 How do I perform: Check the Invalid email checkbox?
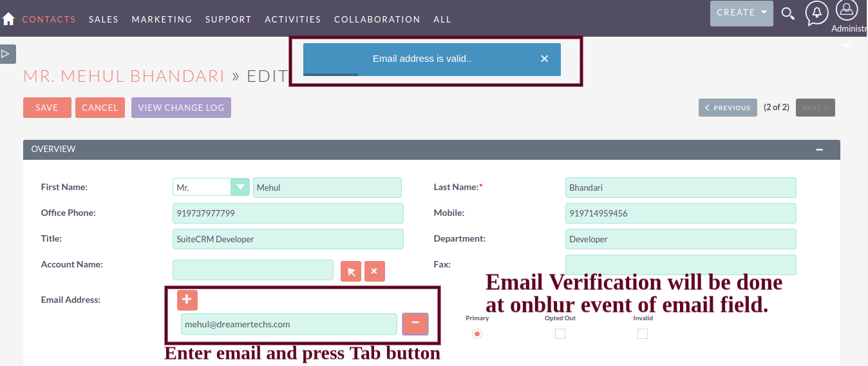pos(643,334)
